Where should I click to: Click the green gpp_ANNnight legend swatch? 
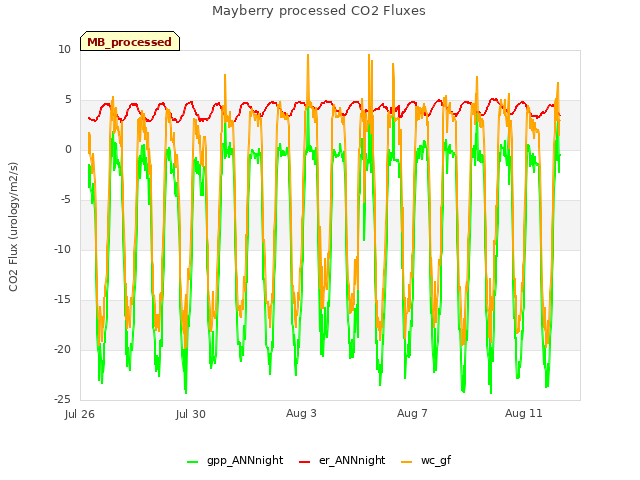pyautogui.click(x=192, y=462)
